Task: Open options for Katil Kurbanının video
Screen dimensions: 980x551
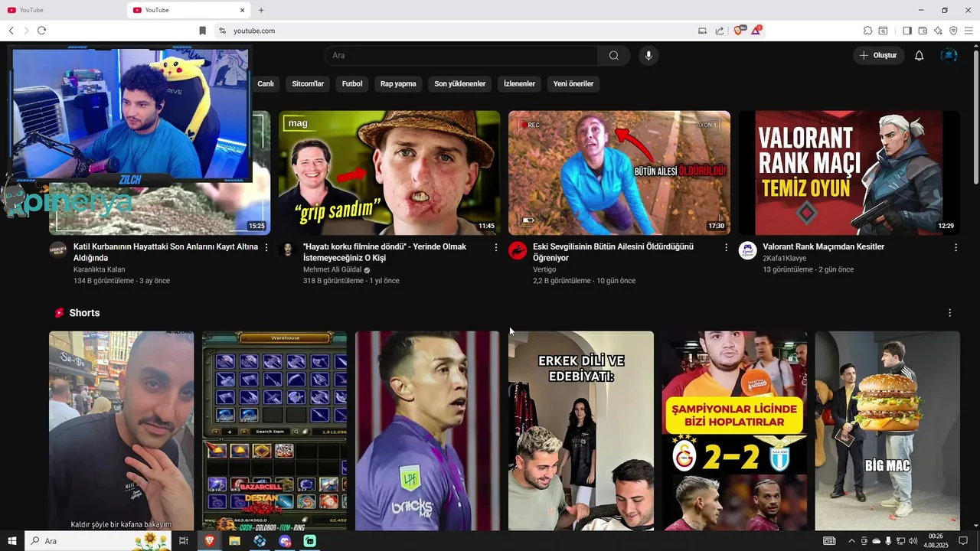Action: [x=266, y=247]
